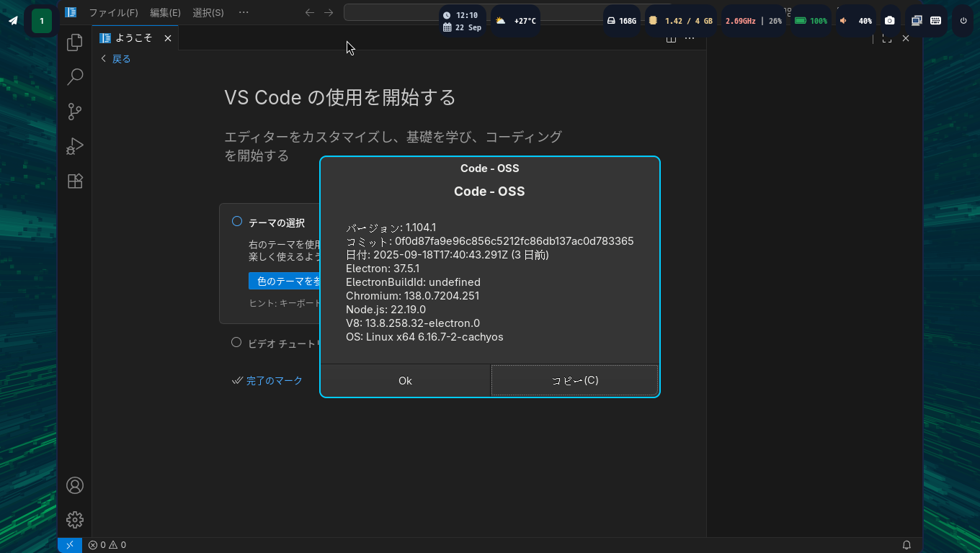Open the Manage gear menu

click(75, 520)
